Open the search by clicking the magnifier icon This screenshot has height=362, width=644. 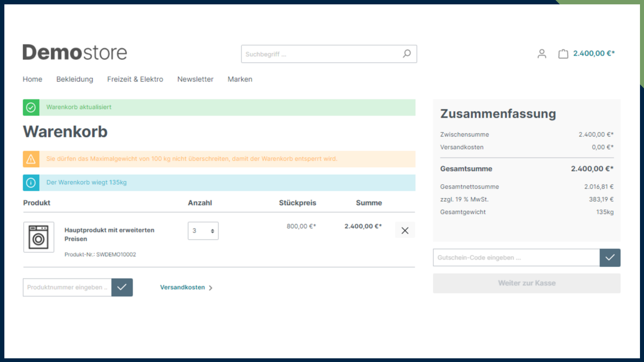[x=407, y=54]
